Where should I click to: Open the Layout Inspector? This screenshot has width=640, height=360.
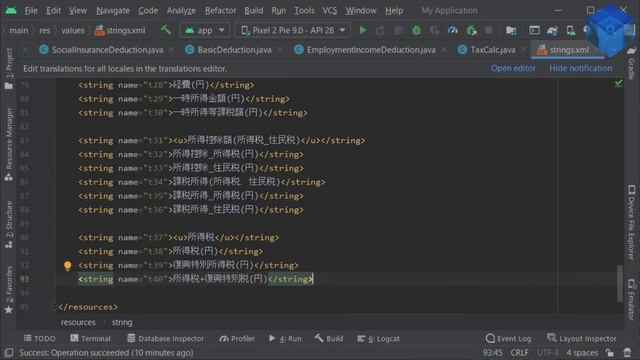[x=582, y=338]
